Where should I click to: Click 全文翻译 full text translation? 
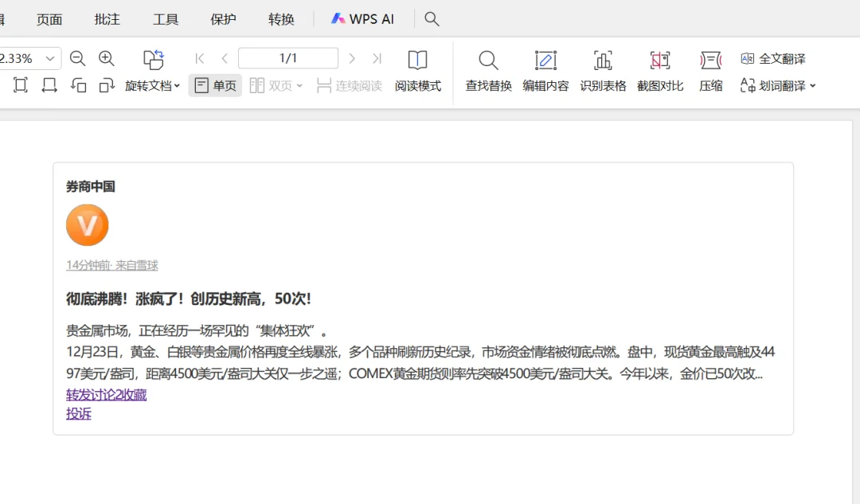772,59
